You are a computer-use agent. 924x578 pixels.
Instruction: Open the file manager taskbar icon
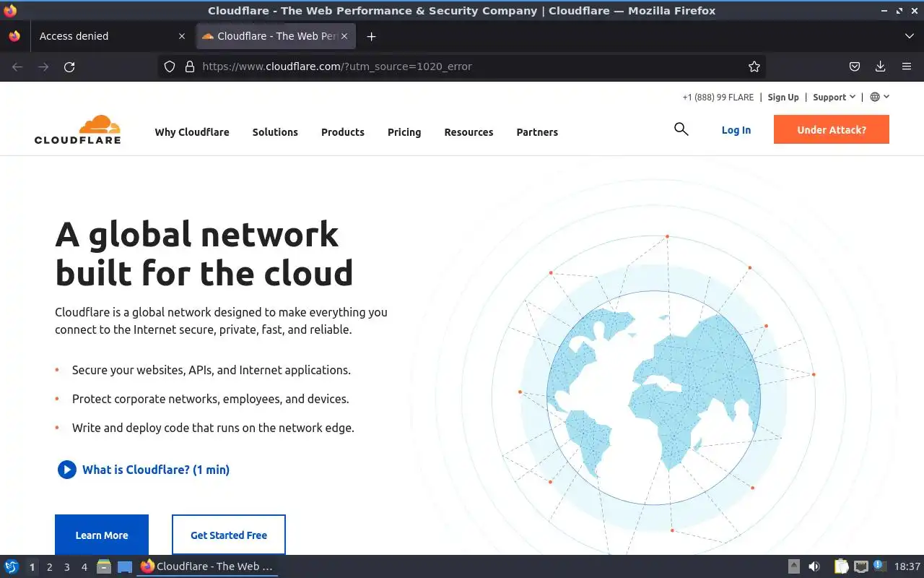pyautogui.click(x=104, y=566)
